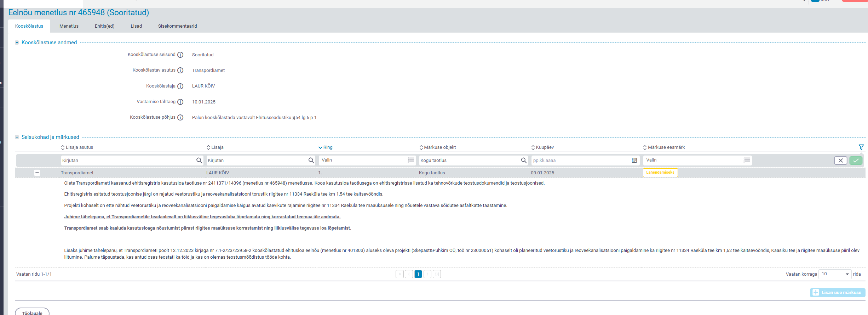Click search icon in Lisaja filter
This screenshot has height=315, width=868.
coord(311,160)
